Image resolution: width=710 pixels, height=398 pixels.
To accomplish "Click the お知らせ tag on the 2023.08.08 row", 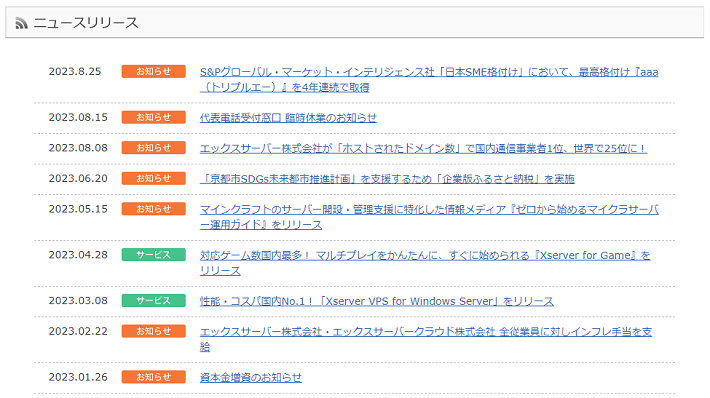I will tap(154, 148).
